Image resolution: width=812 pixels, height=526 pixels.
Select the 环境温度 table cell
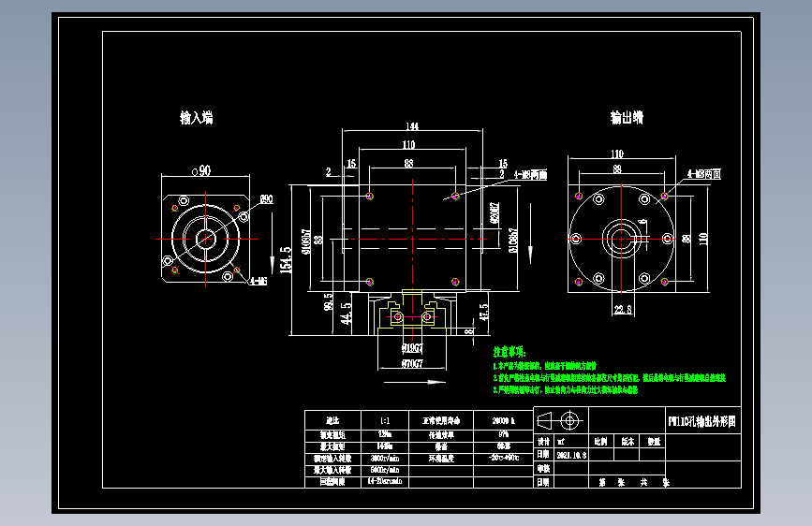pyautogui.click(x=441, y=459)
